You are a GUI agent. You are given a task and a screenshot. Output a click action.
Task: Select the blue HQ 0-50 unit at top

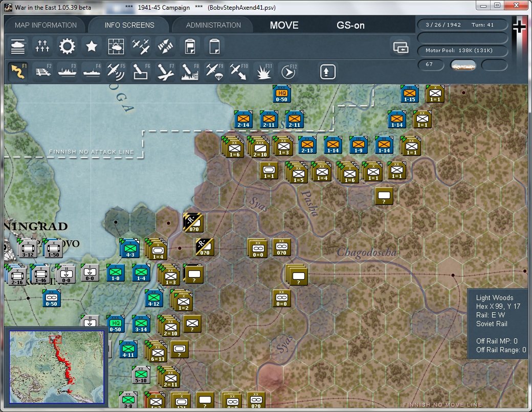[282, 94]
